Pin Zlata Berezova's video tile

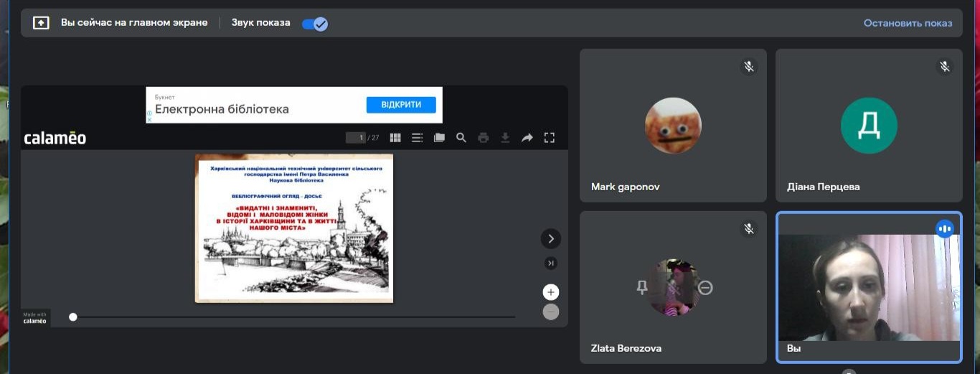coord(642,287)
